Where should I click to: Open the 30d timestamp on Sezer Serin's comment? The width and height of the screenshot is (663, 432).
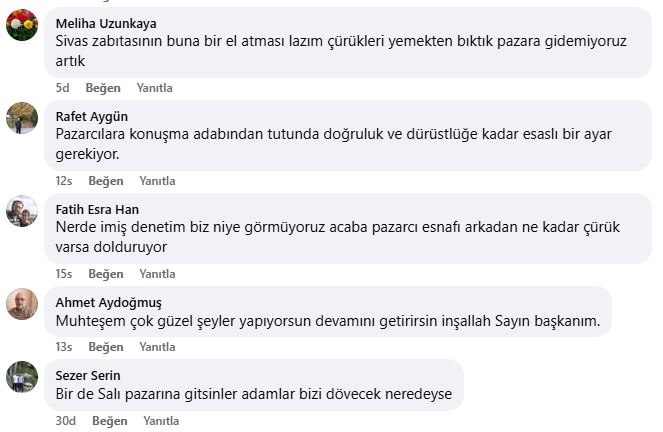pos(66,421)
